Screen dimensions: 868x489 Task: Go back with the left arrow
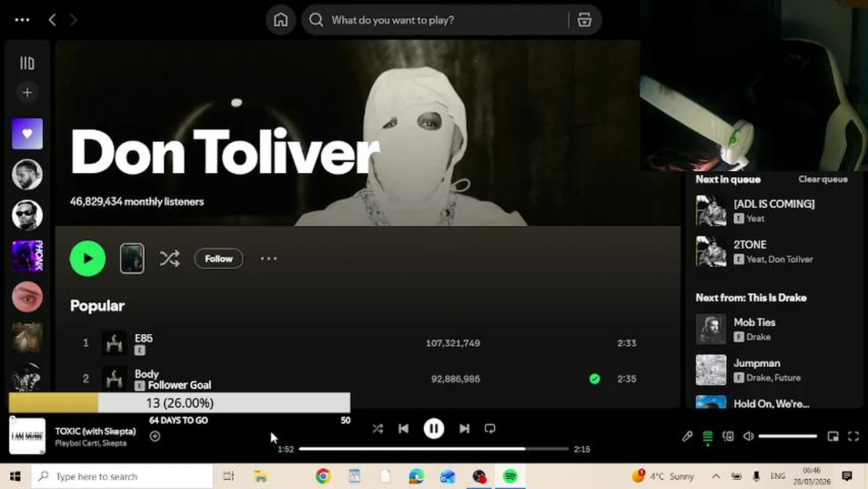click(52, 20)
